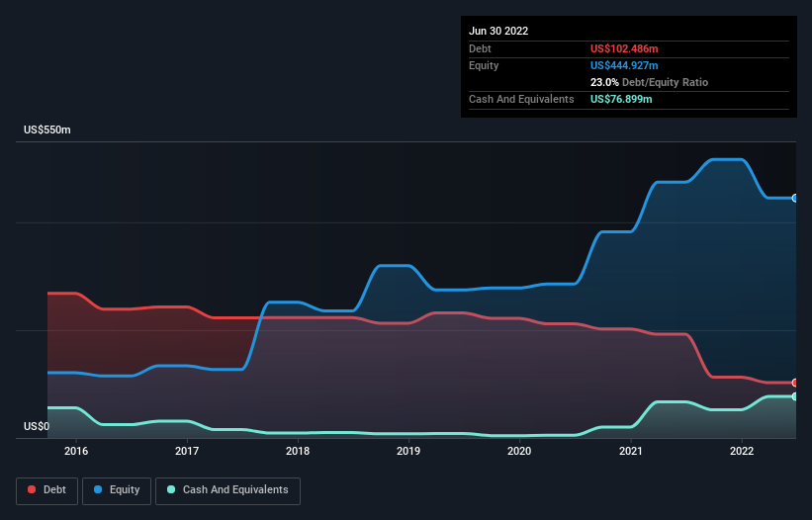This screenshot has width=812, height=520.
Task: Click the US$102.486m debt value
Action: click(x=624, y=48)
